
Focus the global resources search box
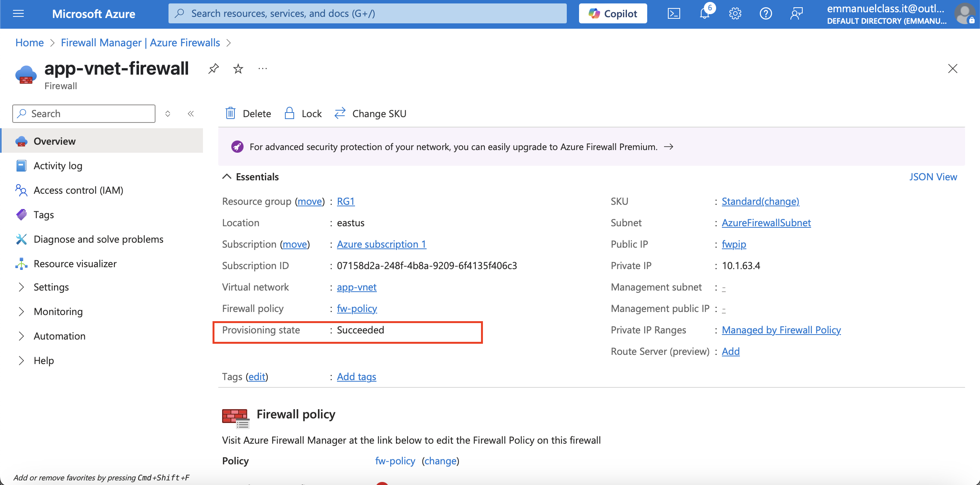tap(367, 13)
